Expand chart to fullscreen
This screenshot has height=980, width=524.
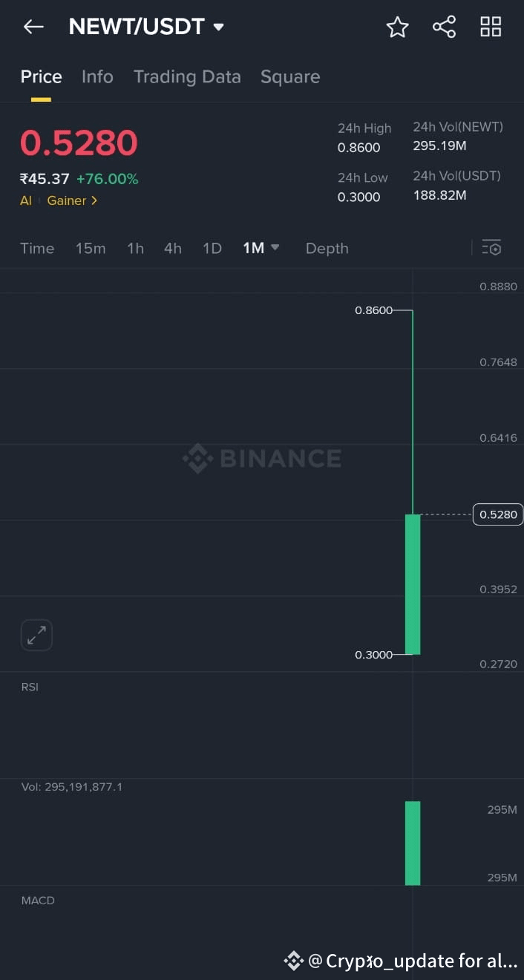tap(36, 635)
